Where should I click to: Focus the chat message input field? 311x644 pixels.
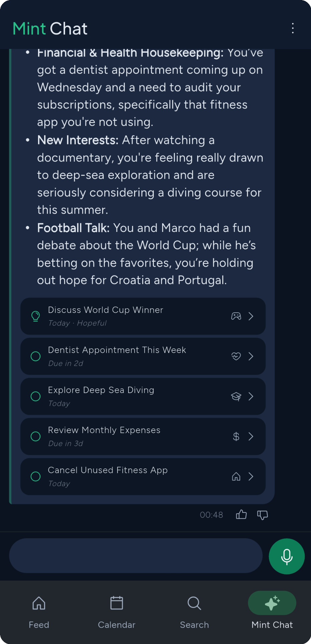(136, 556)
